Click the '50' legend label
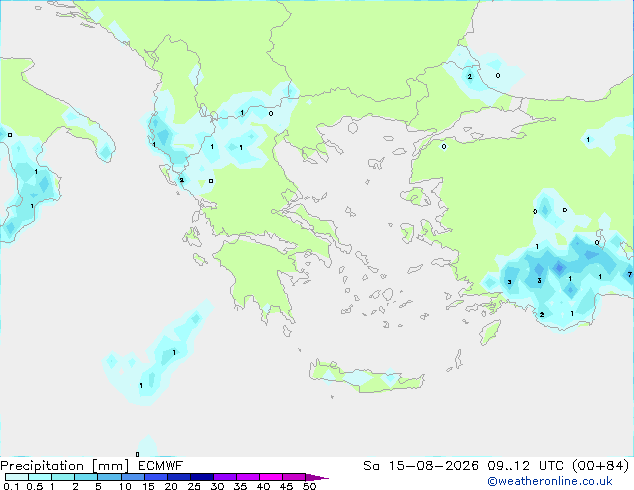 pos(309,486)
